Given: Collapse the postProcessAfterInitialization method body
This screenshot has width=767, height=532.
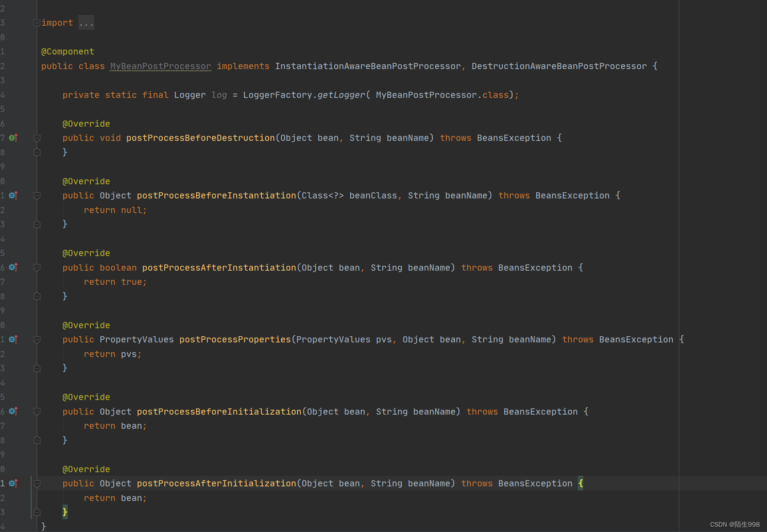Looking at the screenshot, I should click(x=37, y=484).
